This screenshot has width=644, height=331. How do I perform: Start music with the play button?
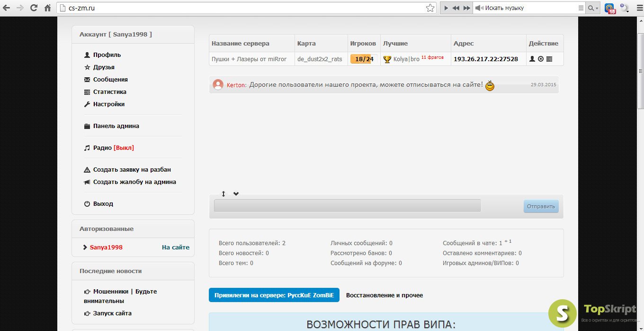446,8
